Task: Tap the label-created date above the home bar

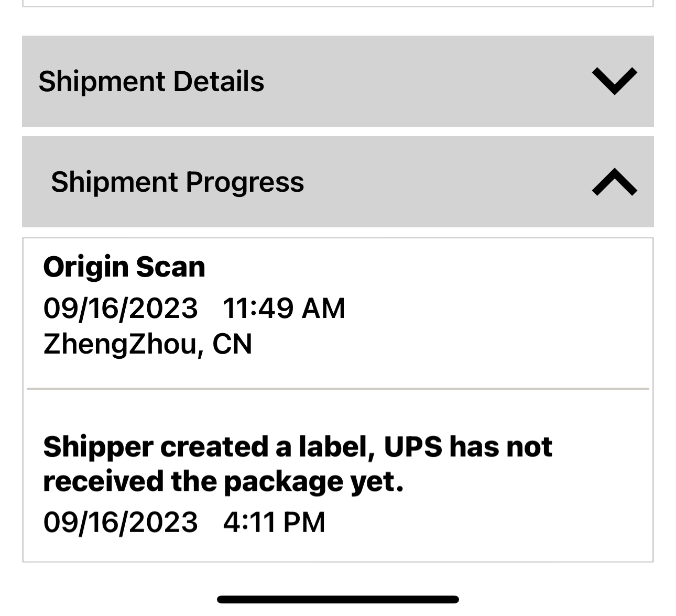Action: pyautogui.click(x=121, y=522)
